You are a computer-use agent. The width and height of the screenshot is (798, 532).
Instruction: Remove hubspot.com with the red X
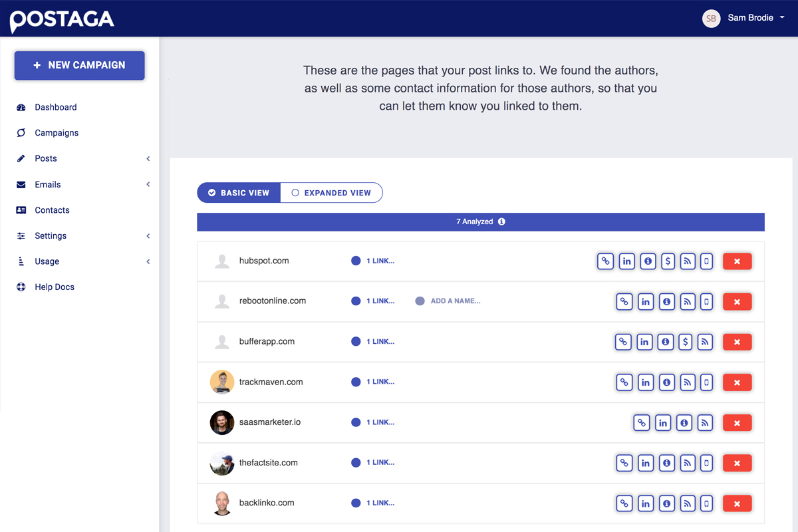(x=737, y=261)
